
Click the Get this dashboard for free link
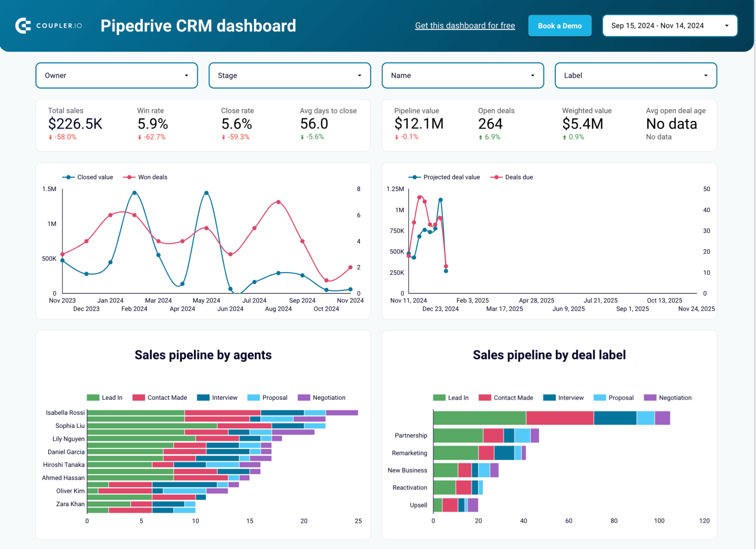click(x=465, y=25)
